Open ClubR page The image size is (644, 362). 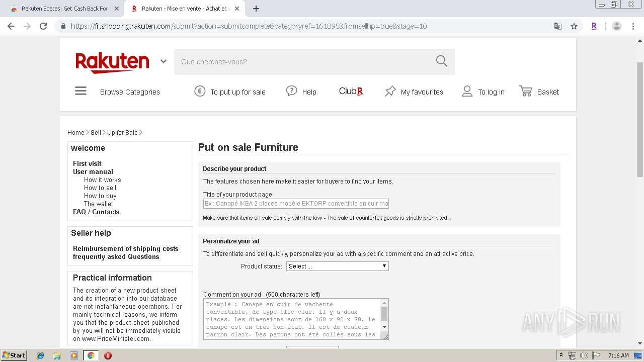351,91
